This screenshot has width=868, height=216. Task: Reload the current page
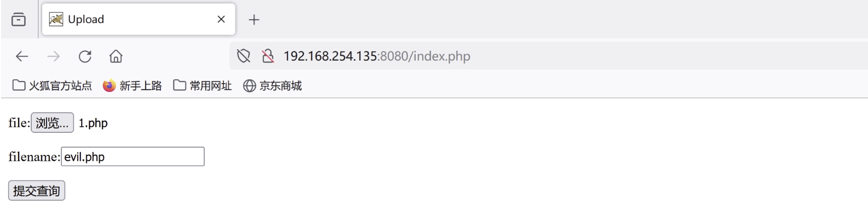(85, 56)
